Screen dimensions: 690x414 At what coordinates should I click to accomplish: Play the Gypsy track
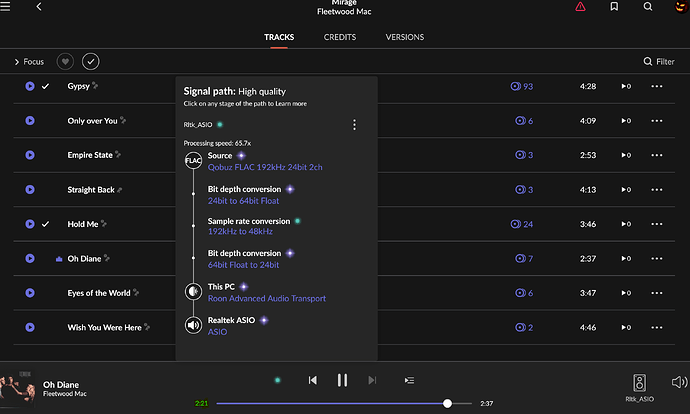pyautogui.click(x=30, y=86)
